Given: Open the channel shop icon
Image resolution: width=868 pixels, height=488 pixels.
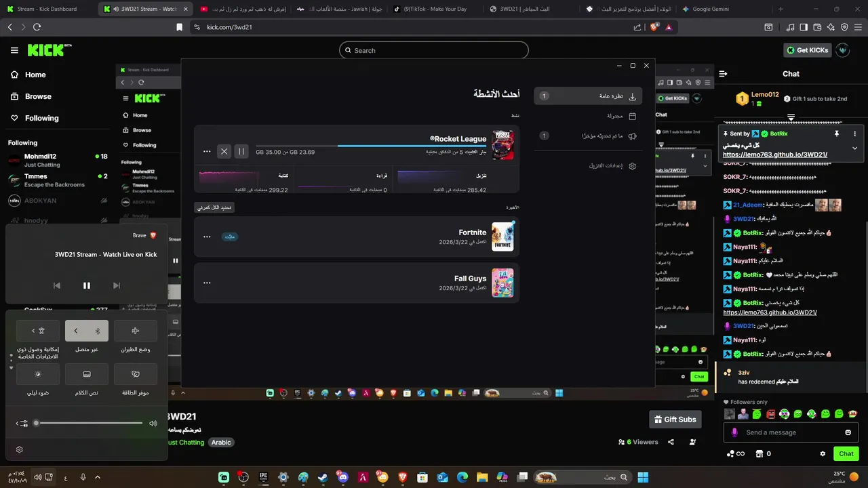Looking at the screenshot, I should click(x=759, y=453).
